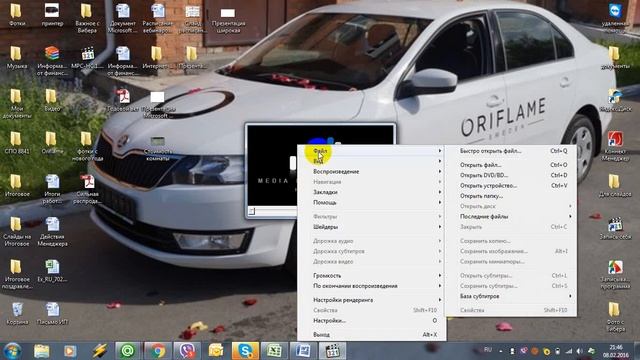
Task: Choose Открыть устройство... entry
Action: pos(511,185)
